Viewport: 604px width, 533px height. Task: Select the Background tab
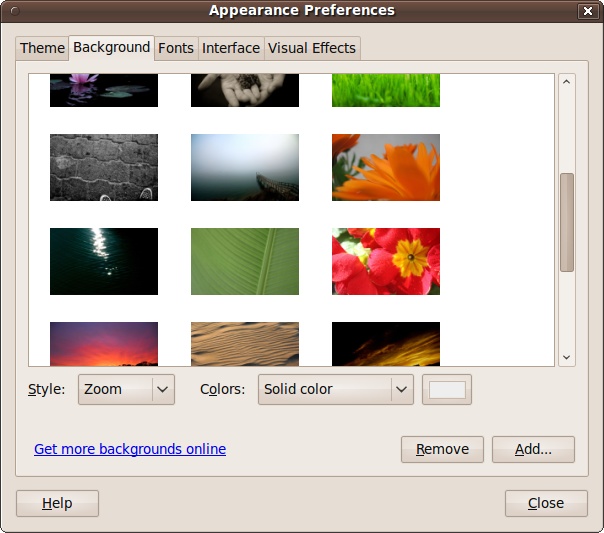pyautogui.click(x=111, y=48)
